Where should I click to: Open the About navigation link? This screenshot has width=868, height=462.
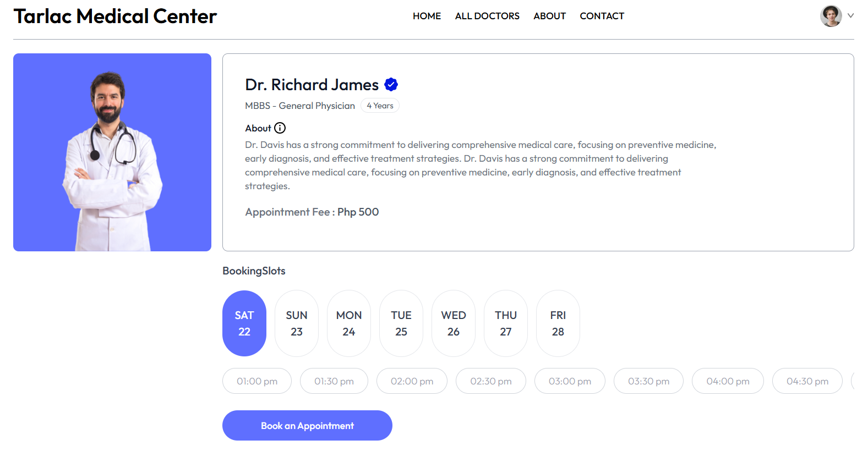pyautogui.click(x=549, y=16)
